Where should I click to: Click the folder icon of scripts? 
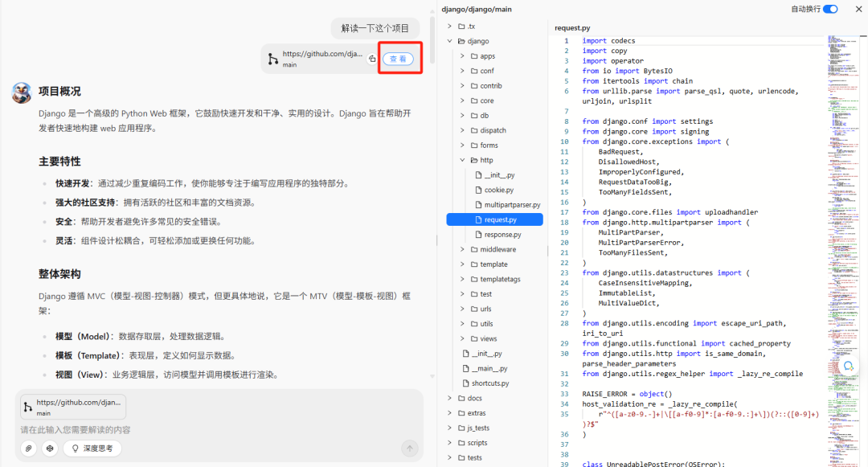point(461,443)
